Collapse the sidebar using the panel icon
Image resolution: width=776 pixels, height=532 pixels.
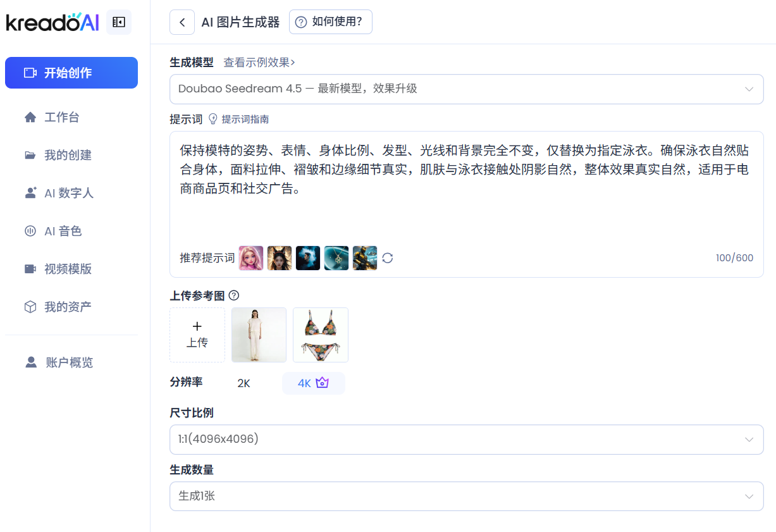(119, 22)
